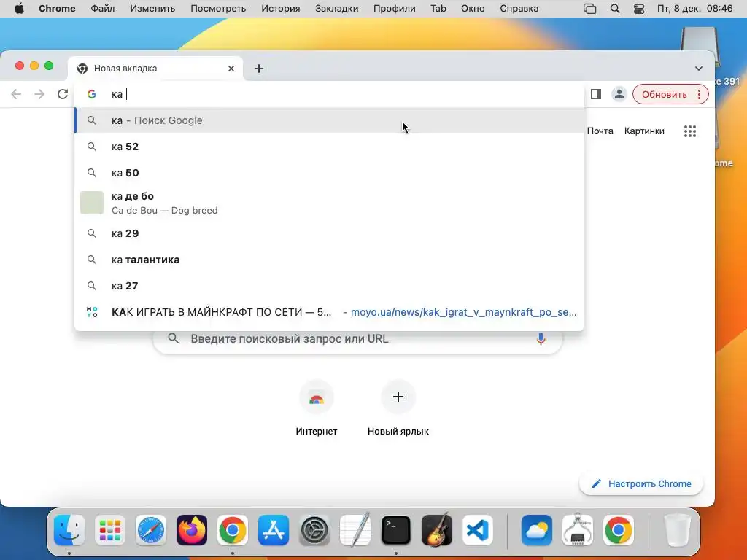Open the Weather app in the Dock
This screenshot has height=560, width=747.
click(x=536, y=530)
